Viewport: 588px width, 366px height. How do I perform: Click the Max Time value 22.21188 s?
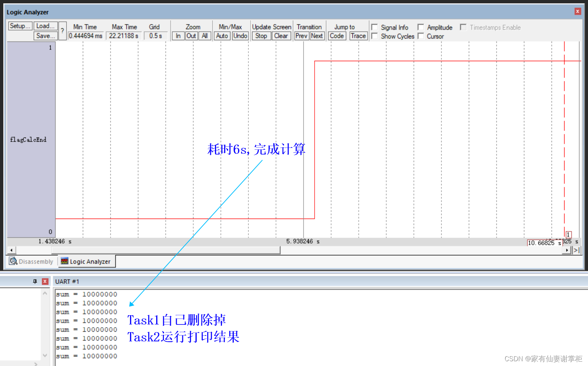(124, 36)
